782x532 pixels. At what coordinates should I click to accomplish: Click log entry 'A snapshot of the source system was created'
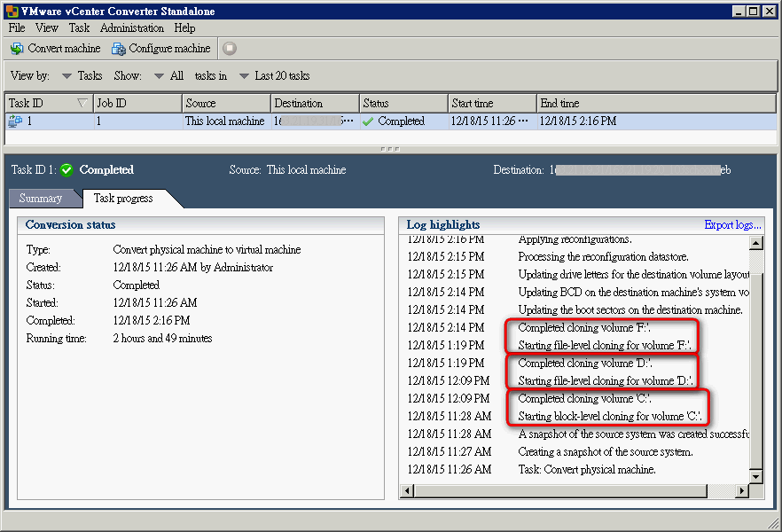633,434
